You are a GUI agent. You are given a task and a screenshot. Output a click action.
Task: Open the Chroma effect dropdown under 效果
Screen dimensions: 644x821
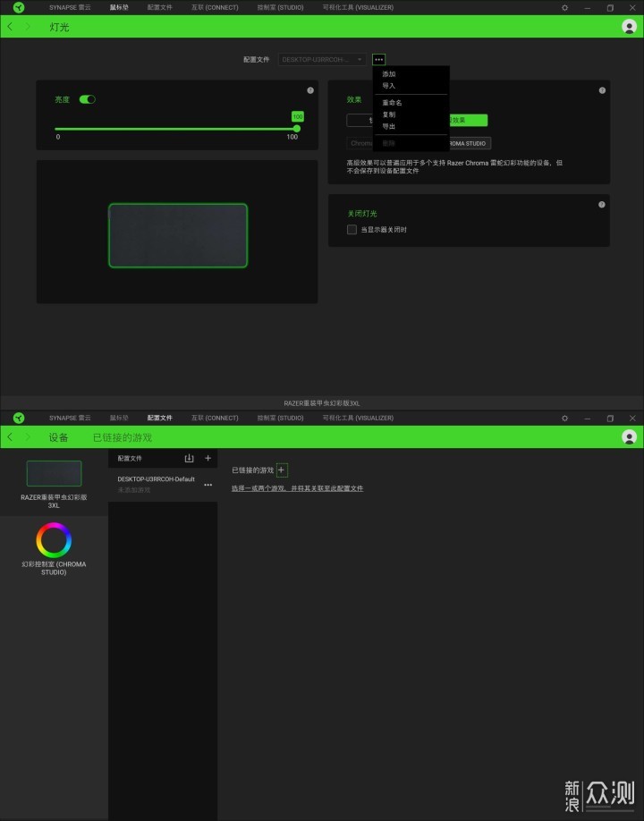point(360,143)
